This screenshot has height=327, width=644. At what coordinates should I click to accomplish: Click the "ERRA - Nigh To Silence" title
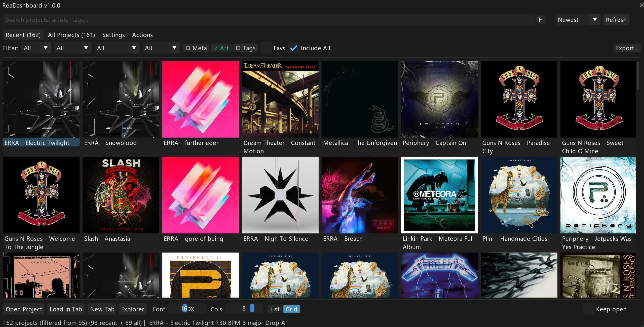[276, 239]
